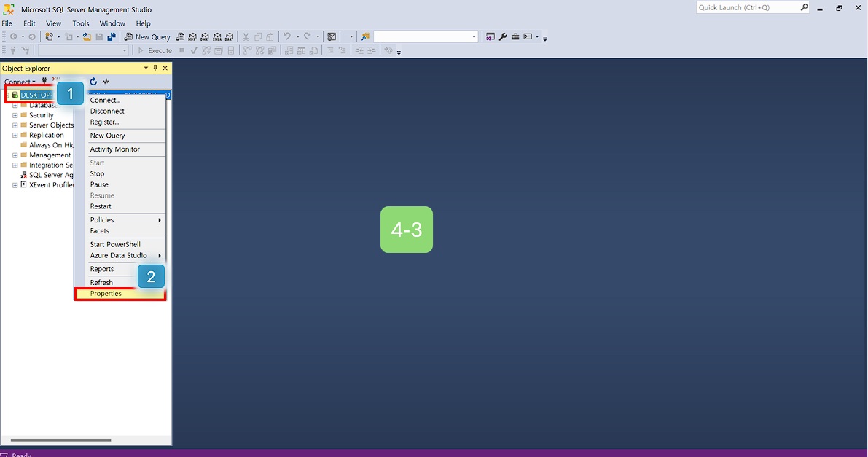Choose Connect... from the context menu
Image resolution: width=868 pixels, height=457 pixels.
120,101
